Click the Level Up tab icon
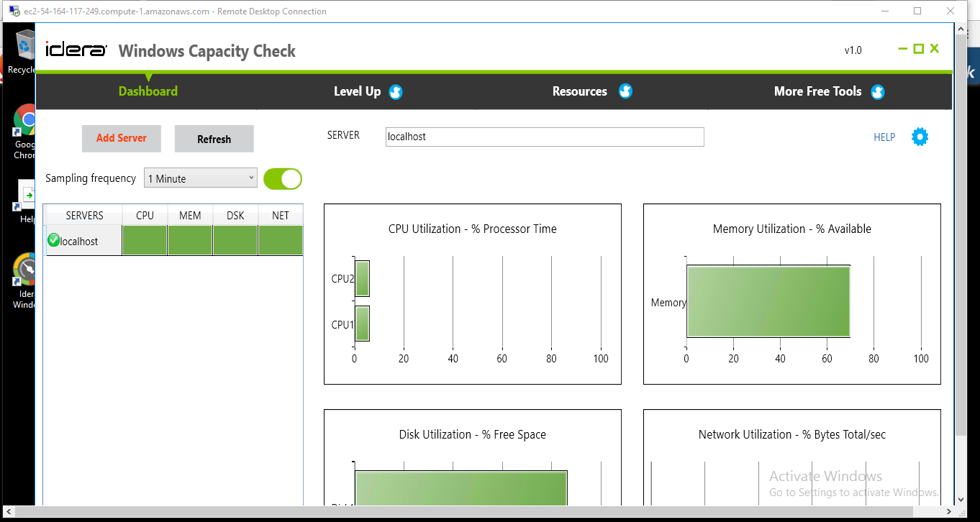This screenshot has height=522, width=980. [396, 92]
